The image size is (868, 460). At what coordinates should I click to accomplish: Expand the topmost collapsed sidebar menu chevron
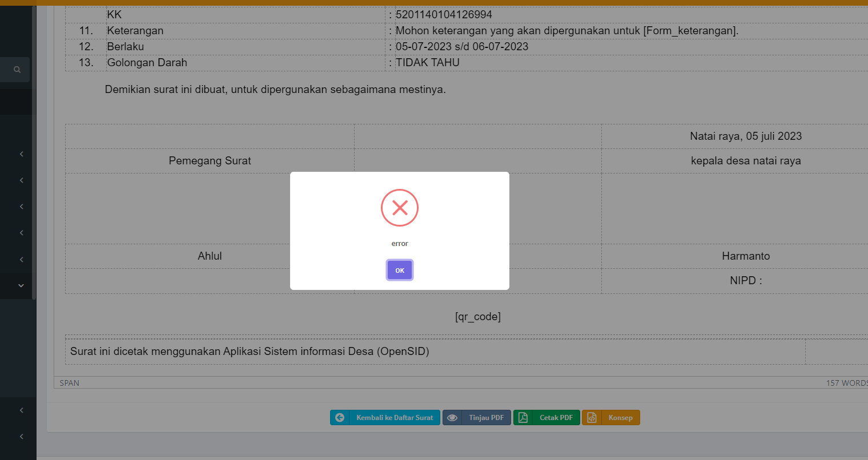(21, 154)
